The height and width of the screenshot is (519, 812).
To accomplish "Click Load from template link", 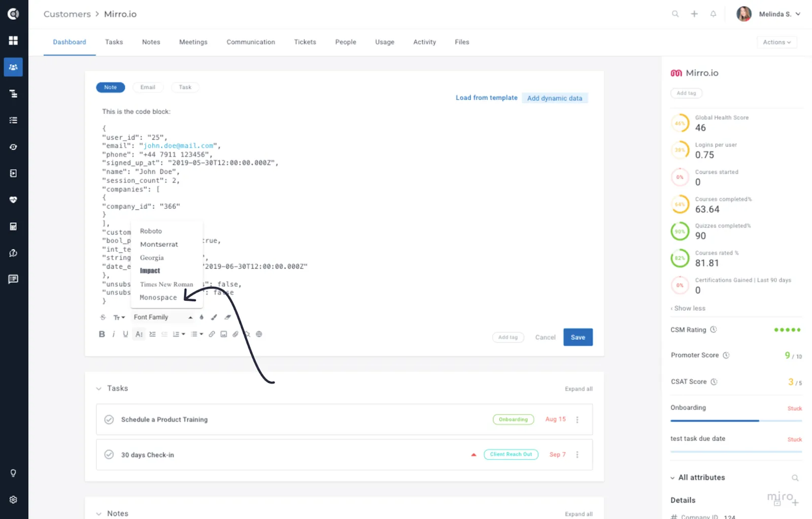I will pyautogui.click(x=486, y=98).
